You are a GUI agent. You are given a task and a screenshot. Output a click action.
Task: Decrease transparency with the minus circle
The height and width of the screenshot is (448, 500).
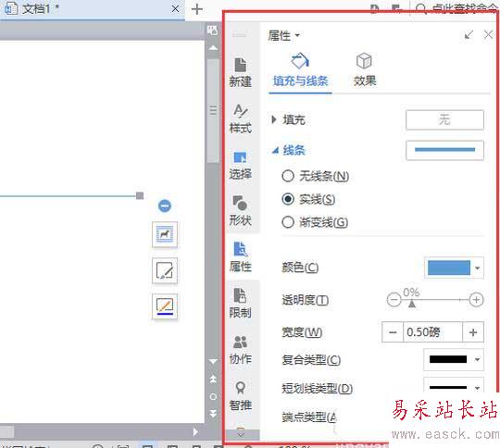[x=394, y=299]
